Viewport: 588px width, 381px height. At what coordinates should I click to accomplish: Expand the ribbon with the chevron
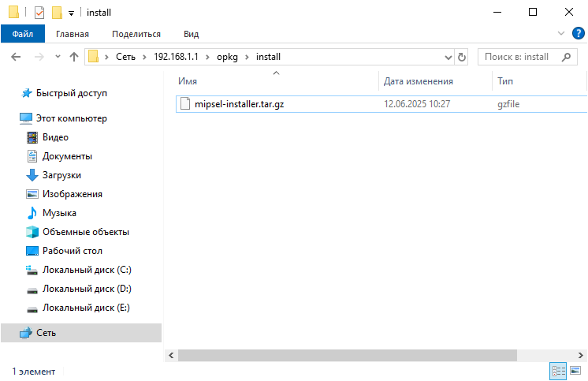click(x=561, y=34)
